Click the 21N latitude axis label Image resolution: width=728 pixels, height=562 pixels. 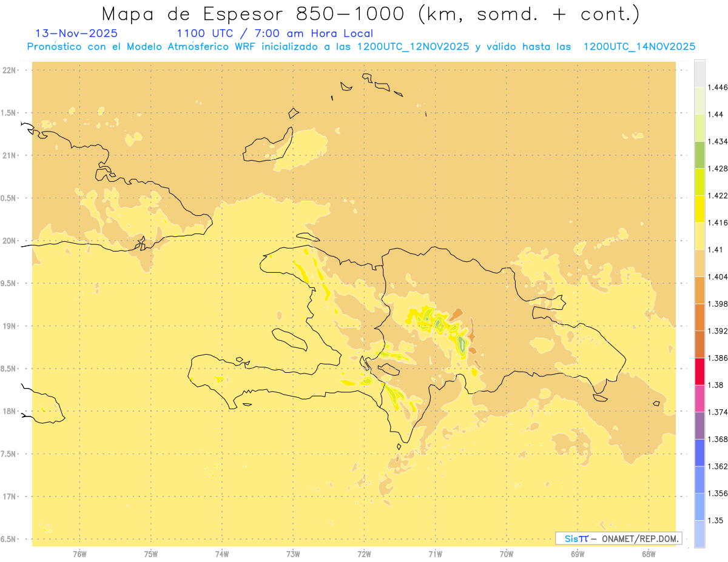(x=10, y=155)
